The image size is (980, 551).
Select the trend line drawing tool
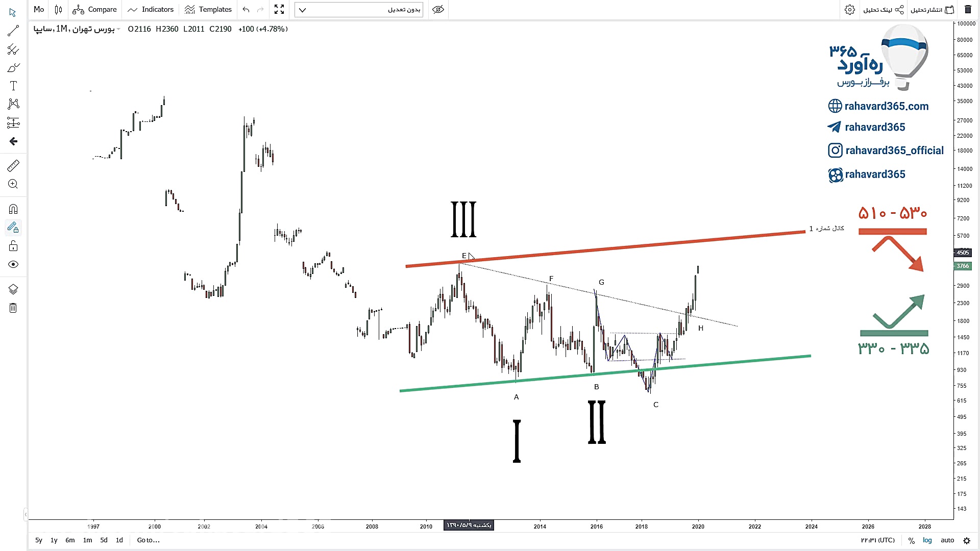point(13,31)
